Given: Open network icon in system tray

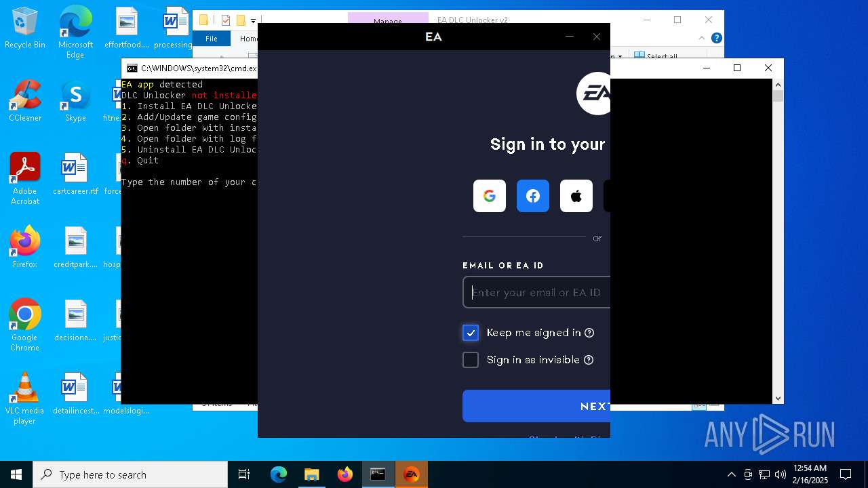Looking at the screenshot, I should click(x=764, y=474).
